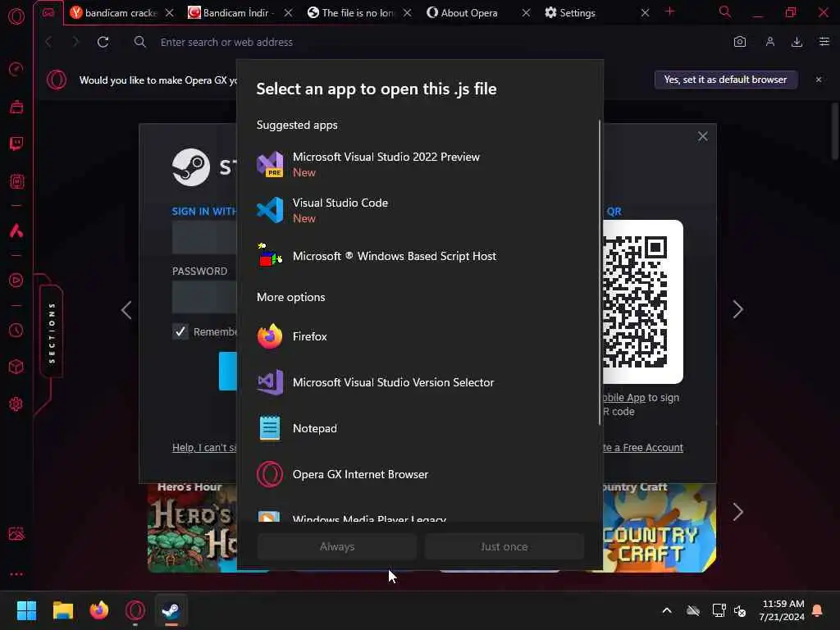840x630 pixels.
Task: Click the Always button
Action: pos(337,546)
